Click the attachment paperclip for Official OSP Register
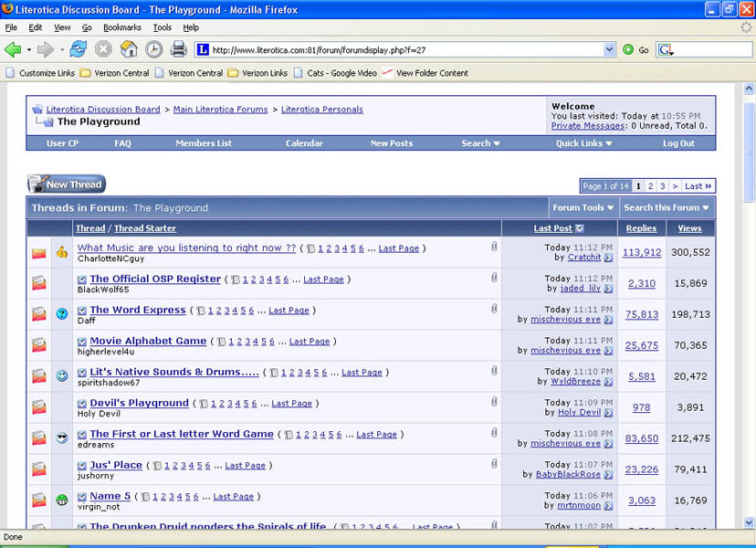 click(494, 278)
